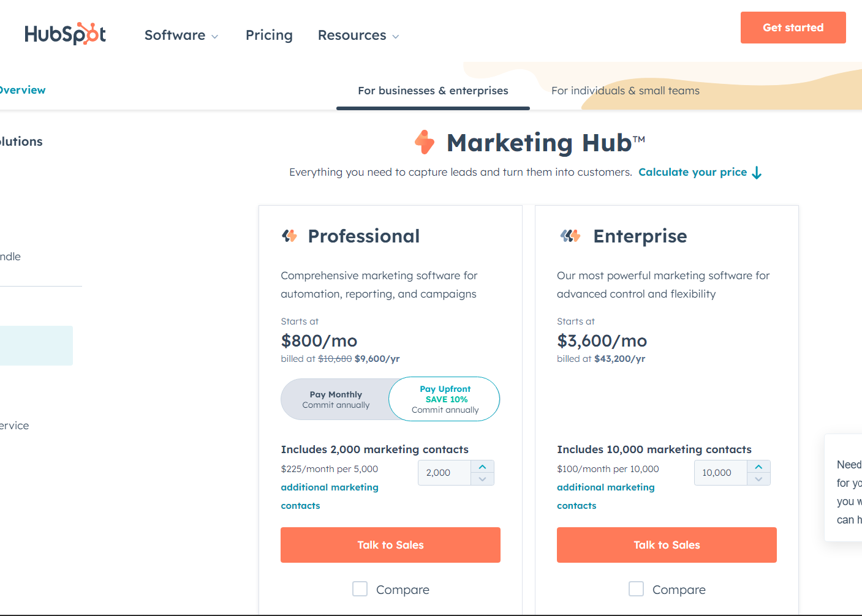Image resolution: width=862 pixels, height=616 pixels.
Task: Click the struck-through $10,680 price
Action: [335, 359]
